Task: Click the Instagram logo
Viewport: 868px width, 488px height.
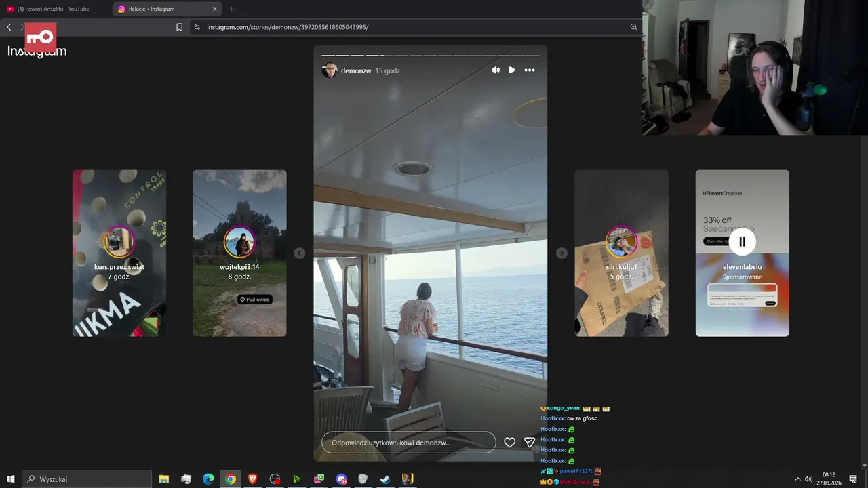Action: 37,51
